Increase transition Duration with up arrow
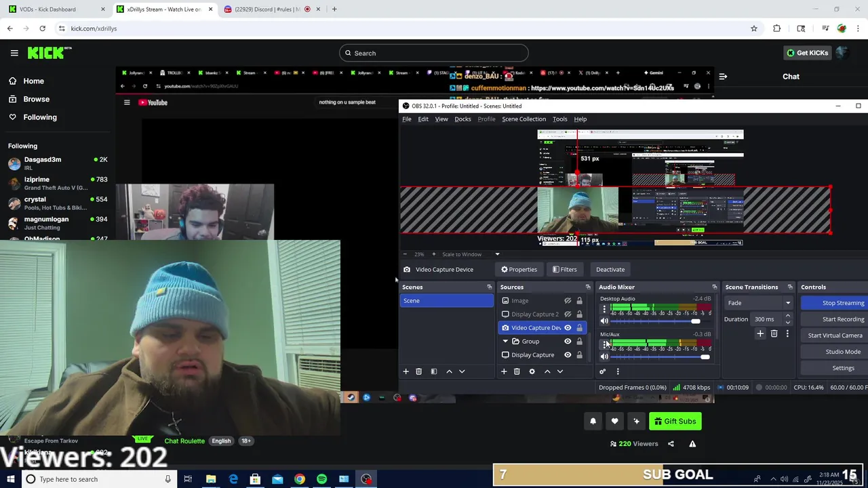868x488 pixels. coord(787,316)
